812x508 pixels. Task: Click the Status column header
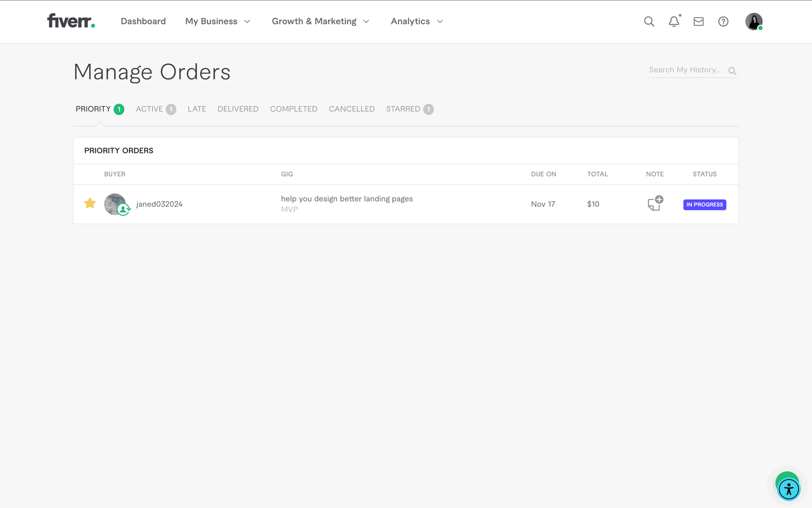[705, 174]
